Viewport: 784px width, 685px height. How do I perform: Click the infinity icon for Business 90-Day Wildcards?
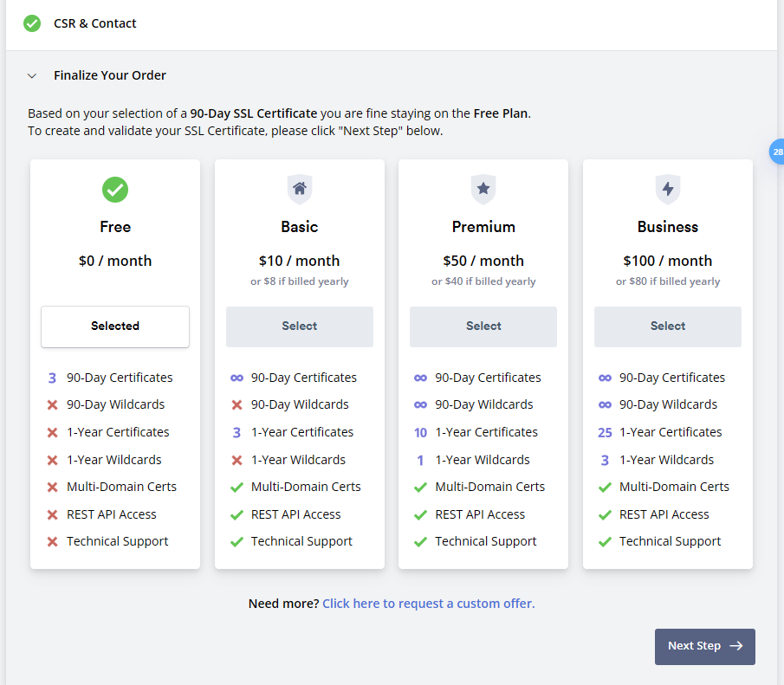[x=605, y=405]
